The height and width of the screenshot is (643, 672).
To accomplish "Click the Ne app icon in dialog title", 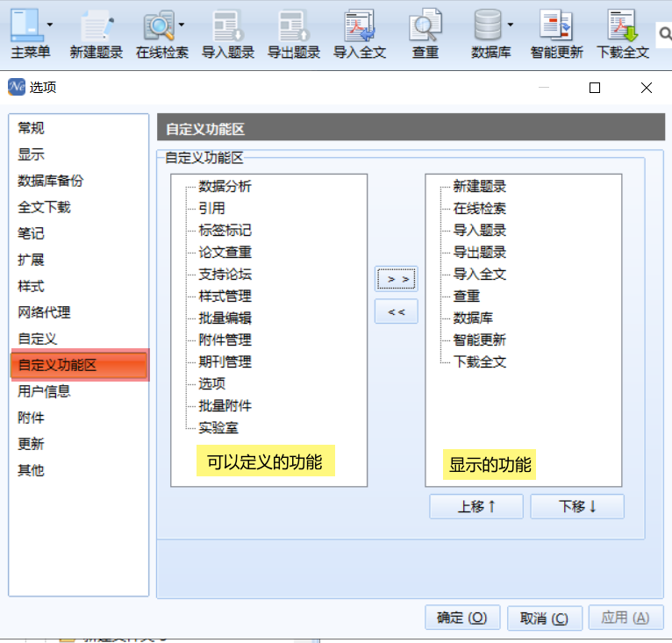I will 17,87.
